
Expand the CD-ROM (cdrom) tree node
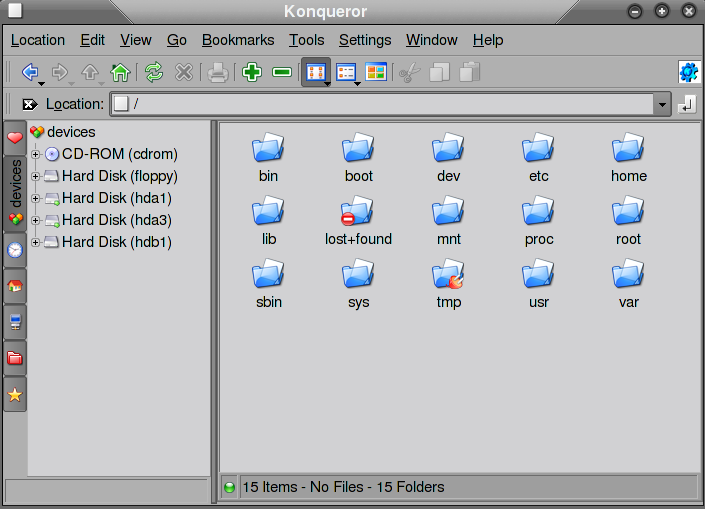click(36, 154)
